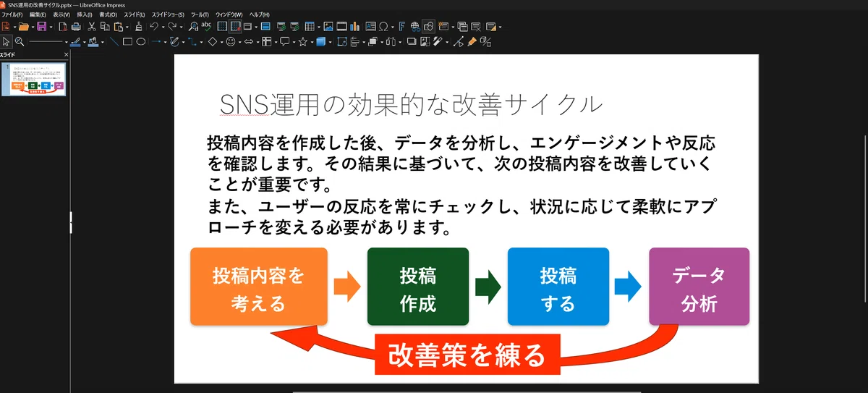Open the Master Slide view icon

[265, 27]
